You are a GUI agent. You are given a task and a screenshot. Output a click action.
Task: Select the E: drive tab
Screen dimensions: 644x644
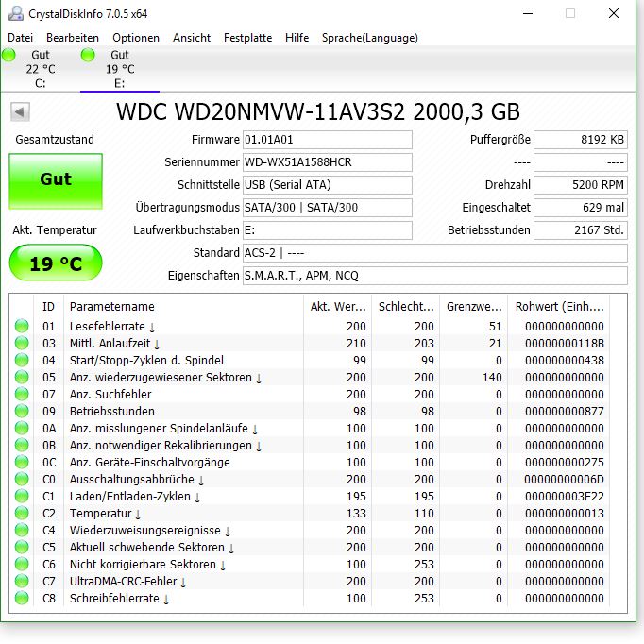(x=120, y=69)
